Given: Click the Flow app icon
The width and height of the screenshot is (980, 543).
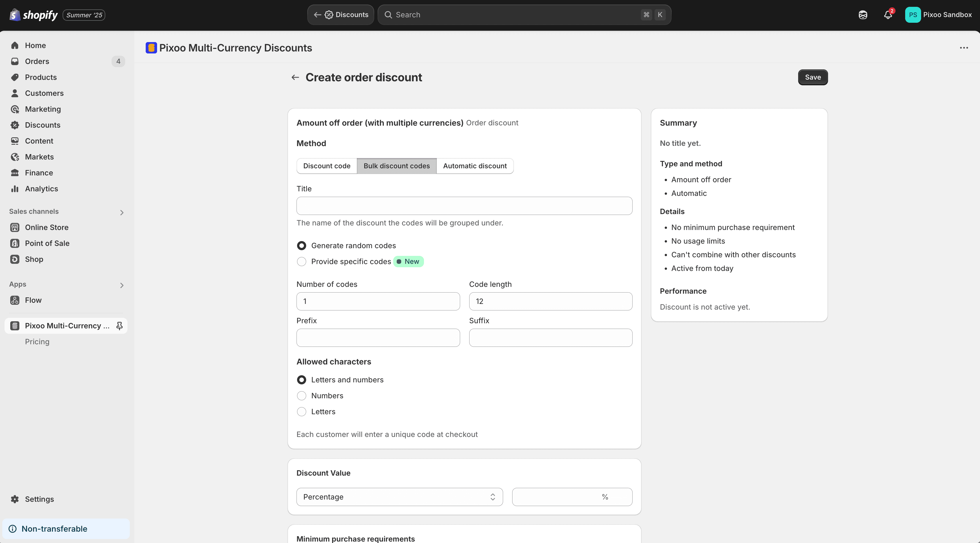Looking at the screenshot, I should coord(15,300).
